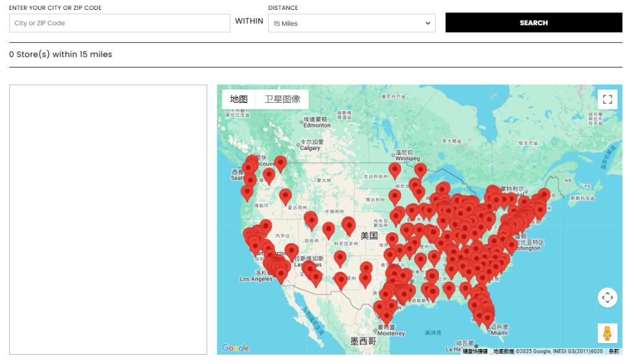The height and width of the screenshot is (364, 634).
Task: Switch to the 地图 map view tab
Action: 239,99
